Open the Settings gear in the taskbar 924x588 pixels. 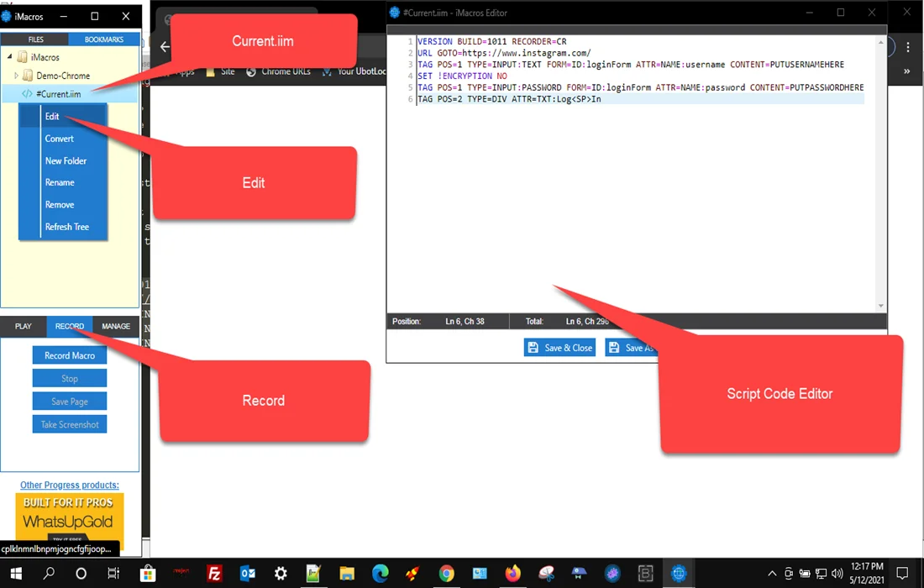pos(281,573)
